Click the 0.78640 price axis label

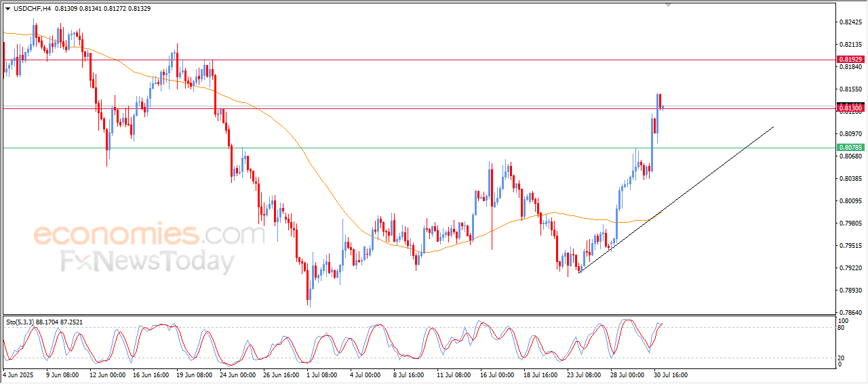(850, 313)
